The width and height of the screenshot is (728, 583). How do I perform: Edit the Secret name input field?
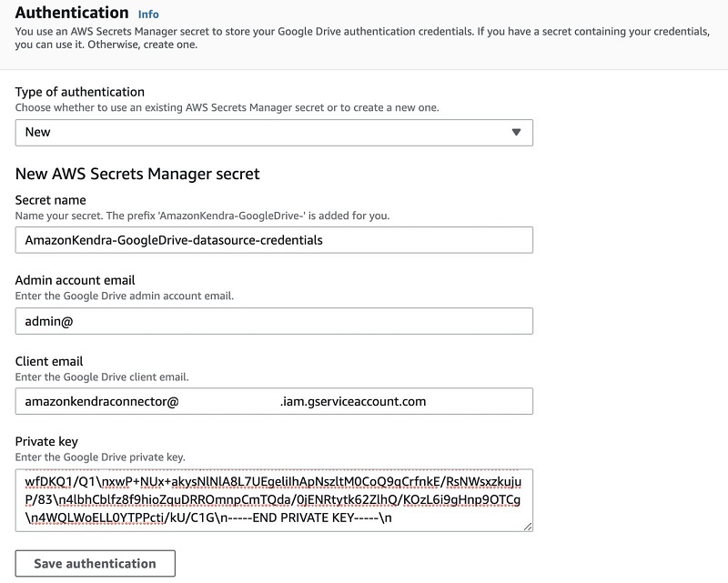coord(274,240)
